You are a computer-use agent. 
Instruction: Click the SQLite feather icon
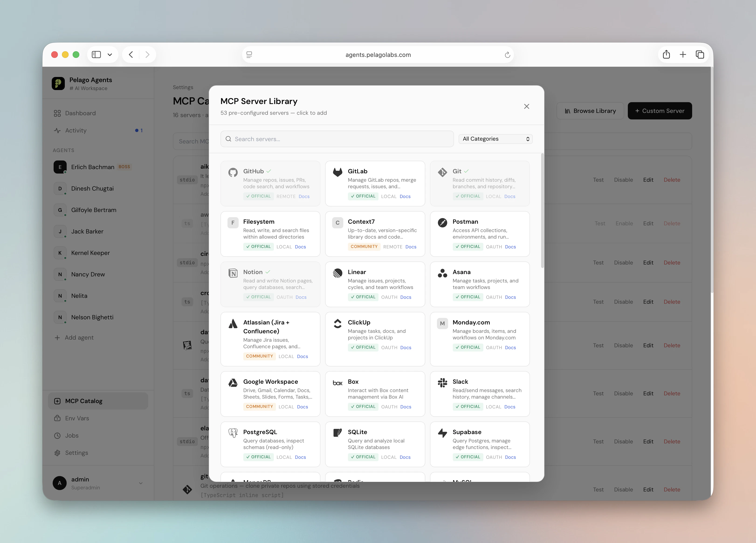(337, 433)
